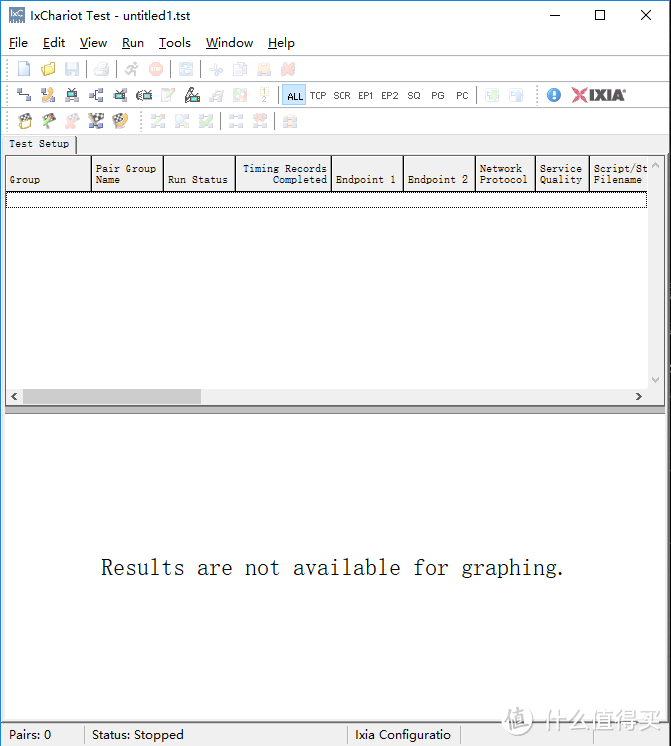Screen dimensions: 671x746
Task: Toggle the PC grouping button
Action: (x=462, y=96)
